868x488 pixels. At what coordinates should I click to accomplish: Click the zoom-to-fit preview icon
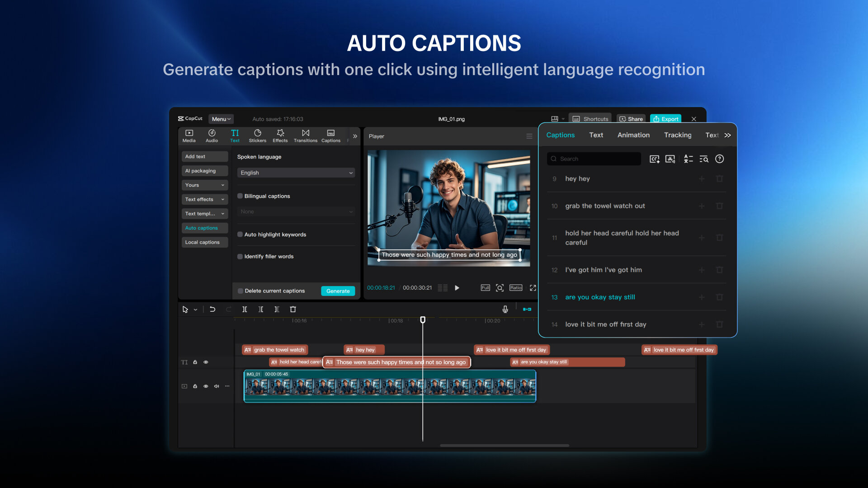500,288
